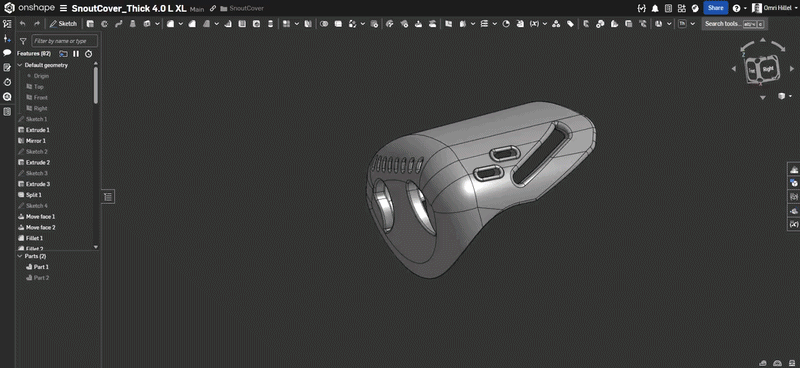Click the blue Share button
This screenshot has width=800, height=368.
pyautogui.click(x=715, y=8)
